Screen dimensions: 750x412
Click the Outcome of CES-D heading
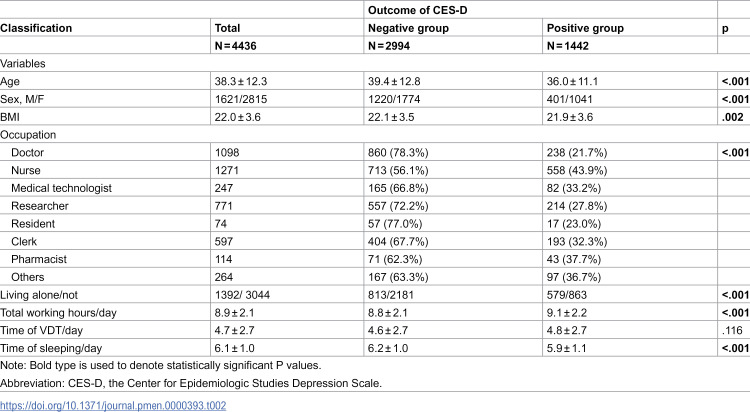coord(417,10)
